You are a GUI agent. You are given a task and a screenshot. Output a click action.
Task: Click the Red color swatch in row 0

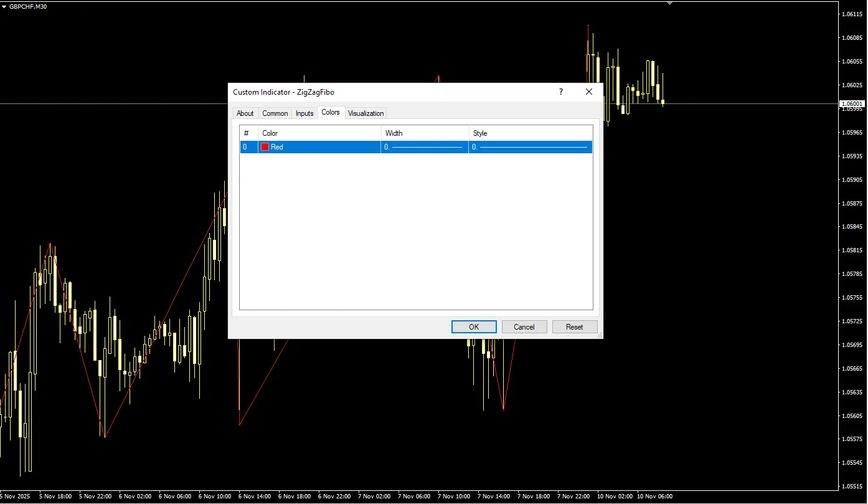(265, 147)
